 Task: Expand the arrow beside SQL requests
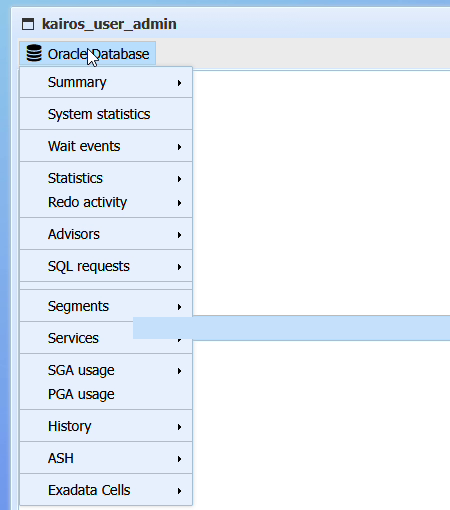[x=179, y=267]
